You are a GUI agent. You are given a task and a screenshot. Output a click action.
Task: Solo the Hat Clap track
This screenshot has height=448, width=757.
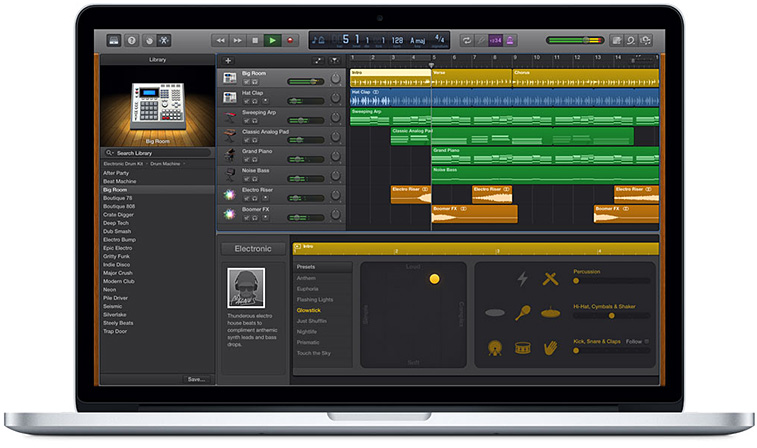[x=255, y=101]
